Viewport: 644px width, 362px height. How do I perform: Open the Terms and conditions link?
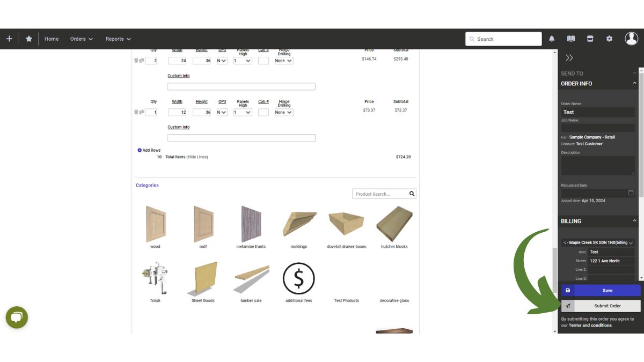pyautogui.click(x=590, y=326)
